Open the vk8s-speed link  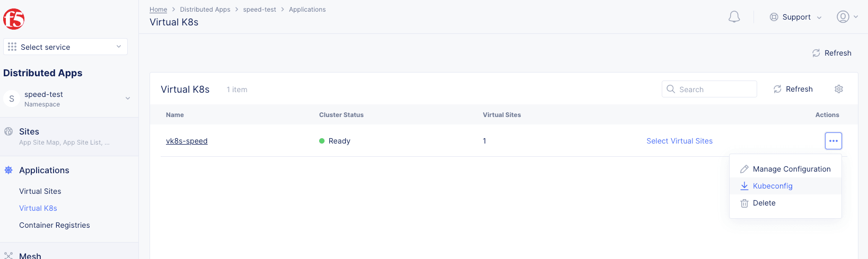coord(187,141)
